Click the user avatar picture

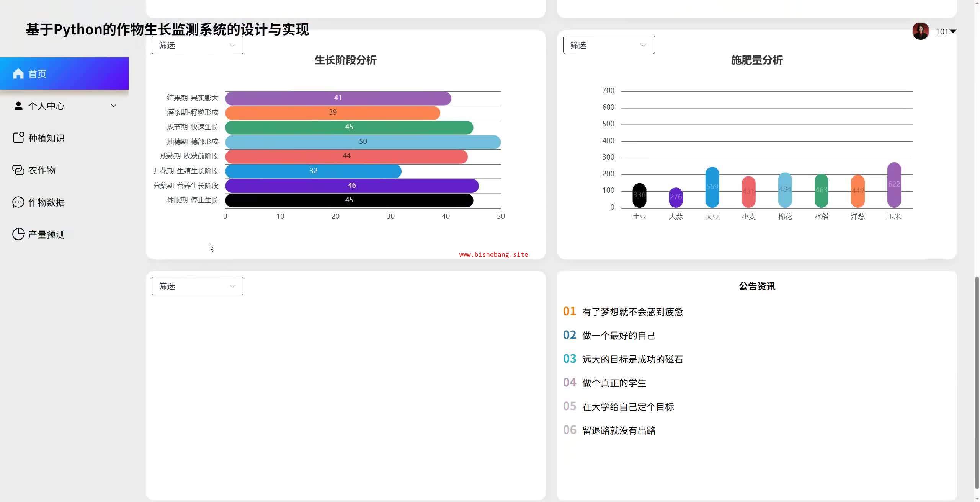pos(921,31)
